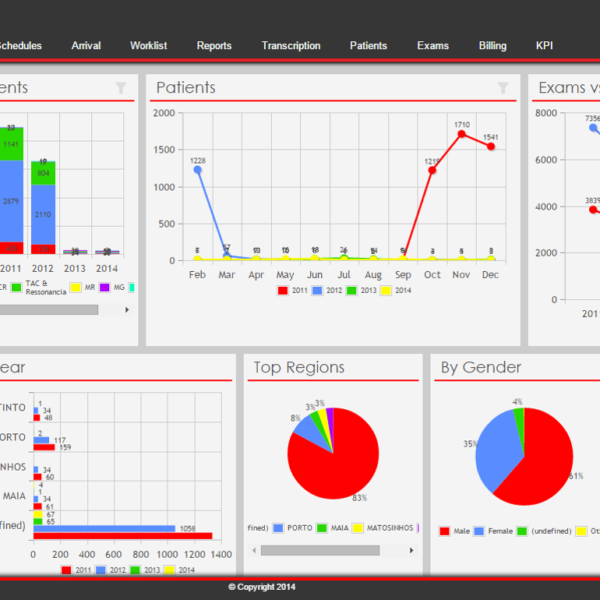Go to the Billing section
The height and width of the screenshot is (600, 600).
click(492, 46)
